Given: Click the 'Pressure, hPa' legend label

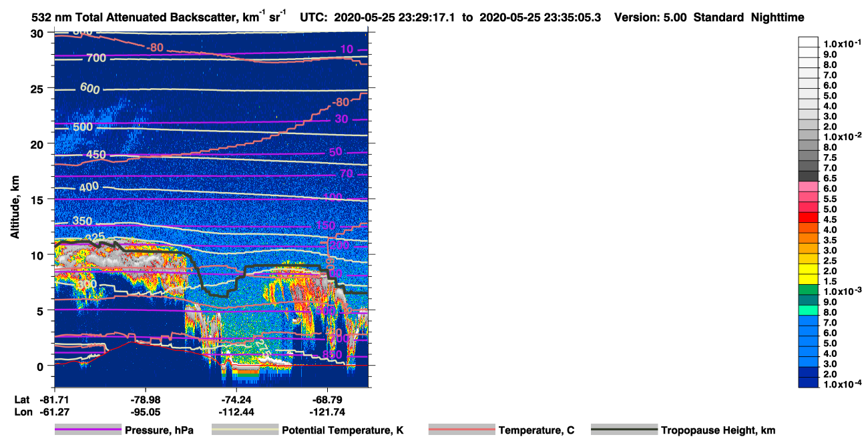Looking at the screenshot, I should tap(159, 430).
